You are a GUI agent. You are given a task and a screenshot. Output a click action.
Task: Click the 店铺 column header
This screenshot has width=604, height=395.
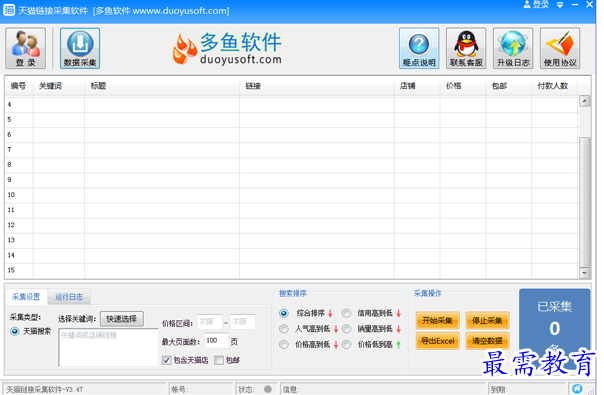tap(417, 86)
